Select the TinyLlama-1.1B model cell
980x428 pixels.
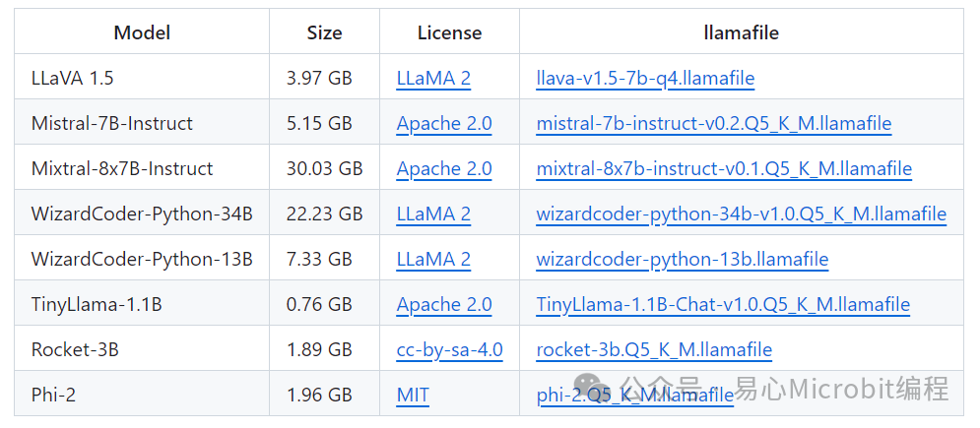point(143,303)
